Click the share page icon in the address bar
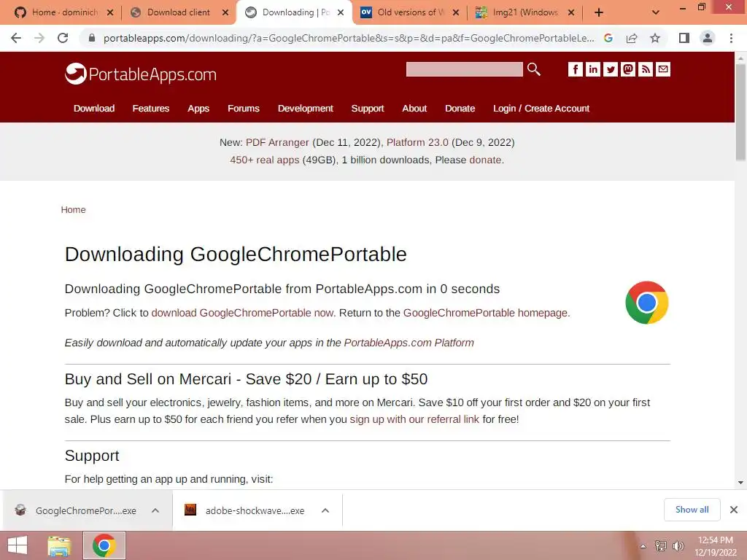This screenshot has height=560, width=747. pyautogui.click(x=632, y=38)
